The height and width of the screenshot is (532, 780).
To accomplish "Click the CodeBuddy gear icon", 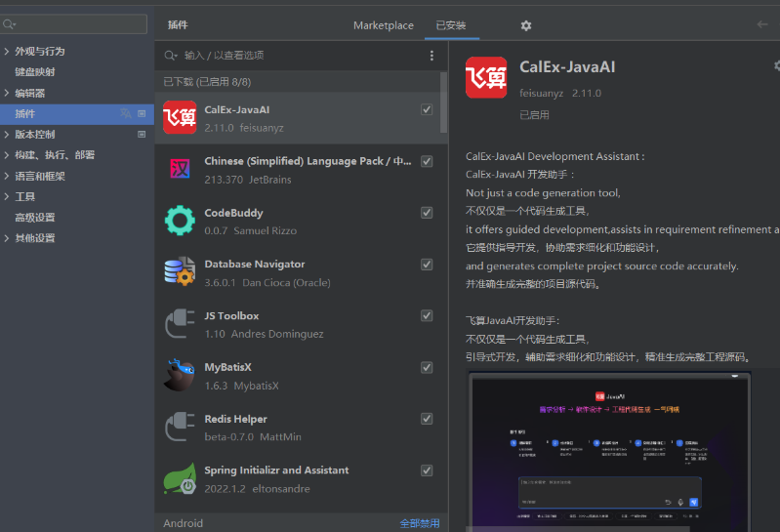I will point(180,221).
